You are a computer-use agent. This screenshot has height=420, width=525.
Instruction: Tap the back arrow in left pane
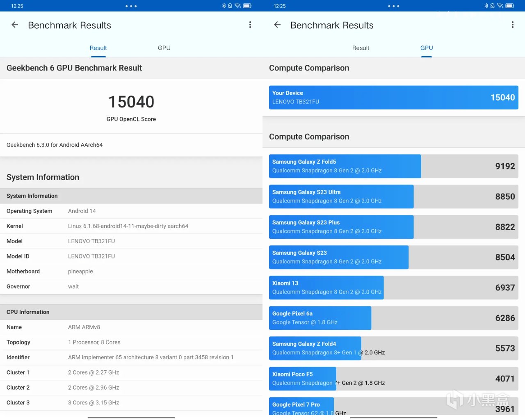15,25
